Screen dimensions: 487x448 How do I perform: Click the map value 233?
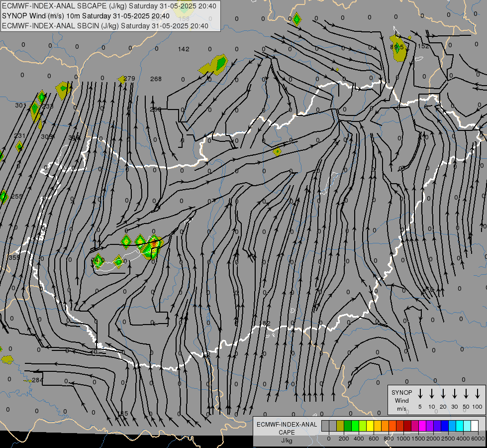pos(48,107)
